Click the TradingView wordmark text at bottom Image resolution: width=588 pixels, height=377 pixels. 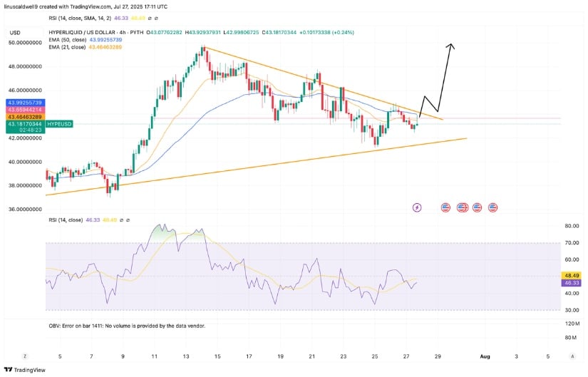[30, 370]
